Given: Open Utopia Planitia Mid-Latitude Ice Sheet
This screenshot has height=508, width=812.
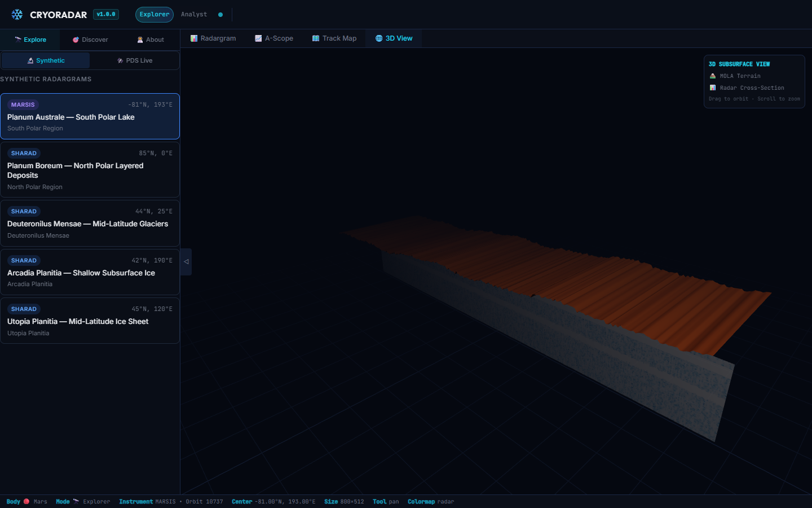Looking at the screenshot, I should pyautogui.click(x=90, y=321).
